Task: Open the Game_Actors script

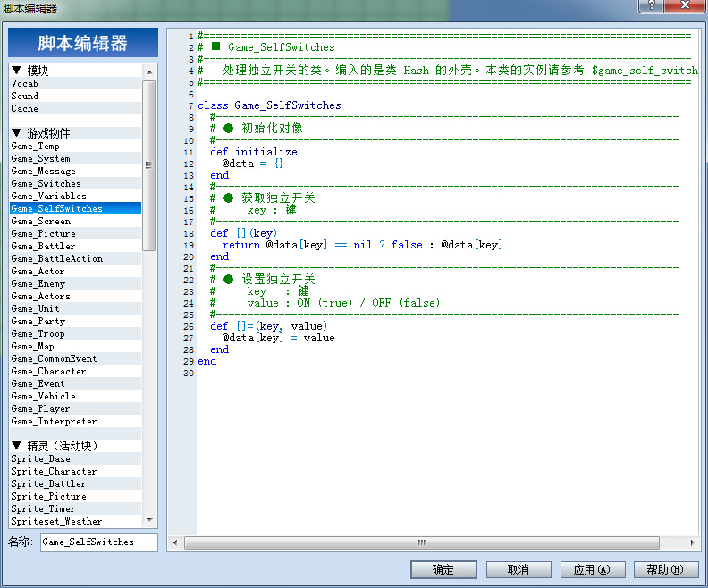Action: (x=75, y=296)
